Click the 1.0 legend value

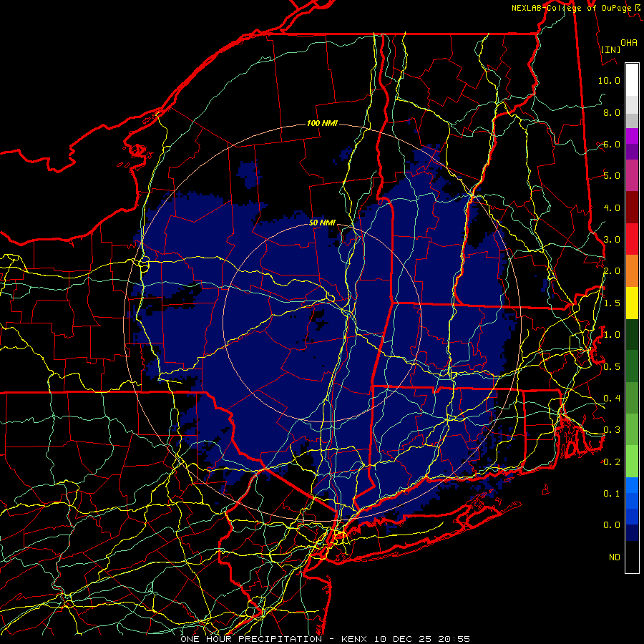(612, 335)
